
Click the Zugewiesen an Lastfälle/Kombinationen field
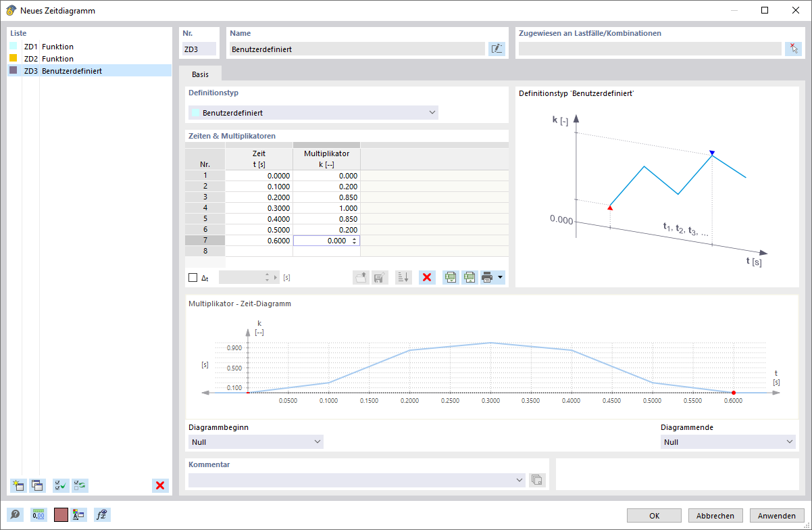click(650, 49)
